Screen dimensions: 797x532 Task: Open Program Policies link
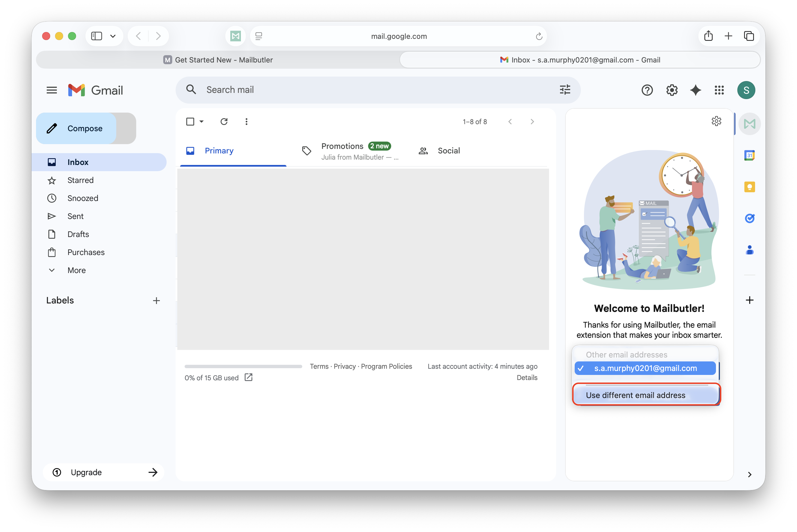pos(386,366)
